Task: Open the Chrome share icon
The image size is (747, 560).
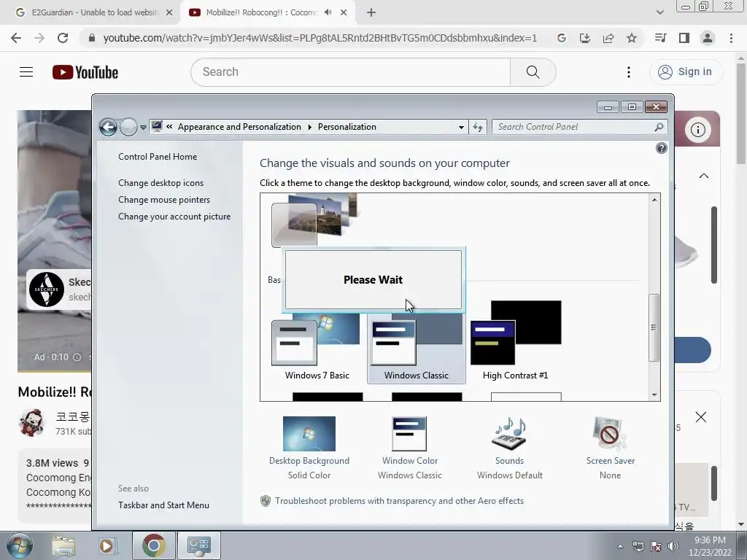Action: (608, 38)
